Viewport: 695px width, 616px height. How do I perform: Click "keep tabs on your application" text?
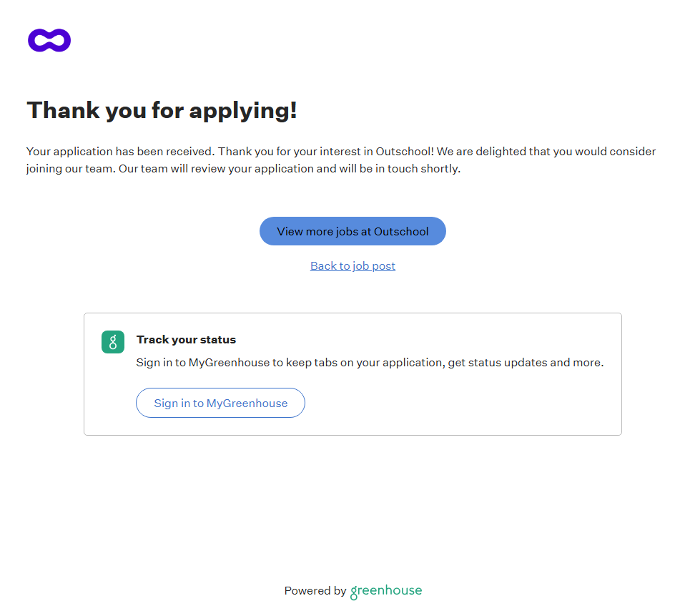(365, 363)
